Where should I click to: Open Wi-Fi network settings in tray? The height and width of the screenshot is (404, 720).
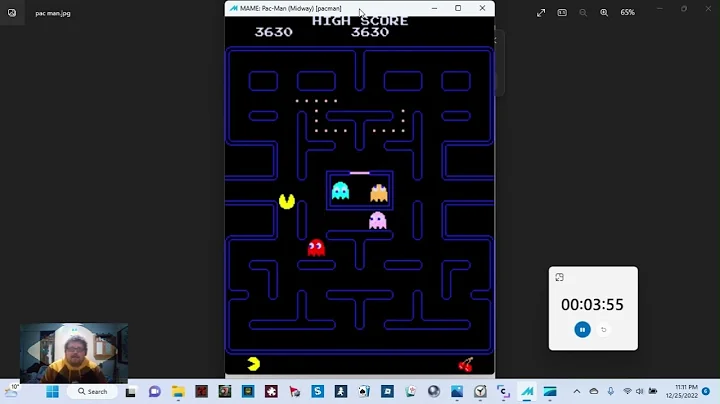pos(627,392)
